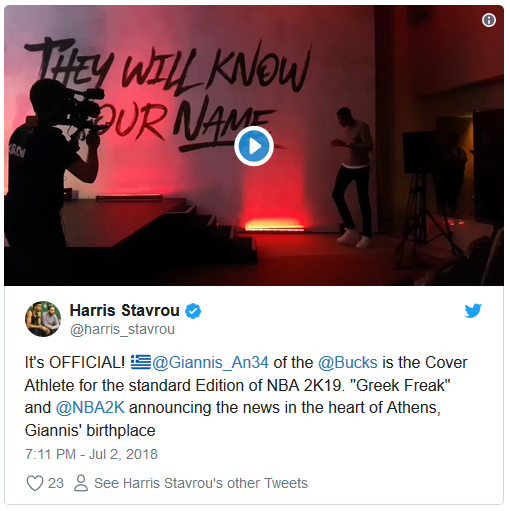Open the @Bucks mention link
Image resolution: width=510 pixels, height=511 pixels.
click(348, 362)
